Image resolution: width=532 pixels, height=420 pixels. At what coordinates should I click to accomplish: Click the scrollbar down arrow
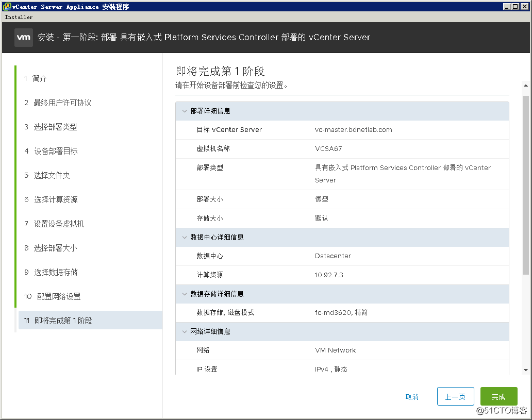(525, 370)
